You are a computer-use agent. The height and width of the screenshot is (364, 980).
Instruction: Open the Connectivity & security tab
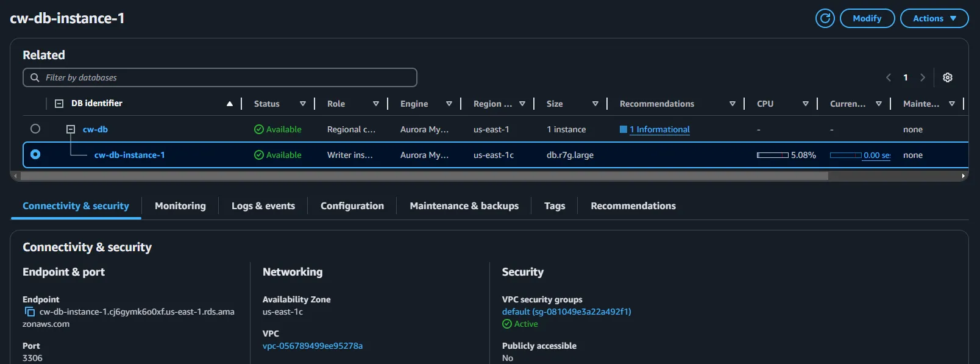click(x=76, y=206)
